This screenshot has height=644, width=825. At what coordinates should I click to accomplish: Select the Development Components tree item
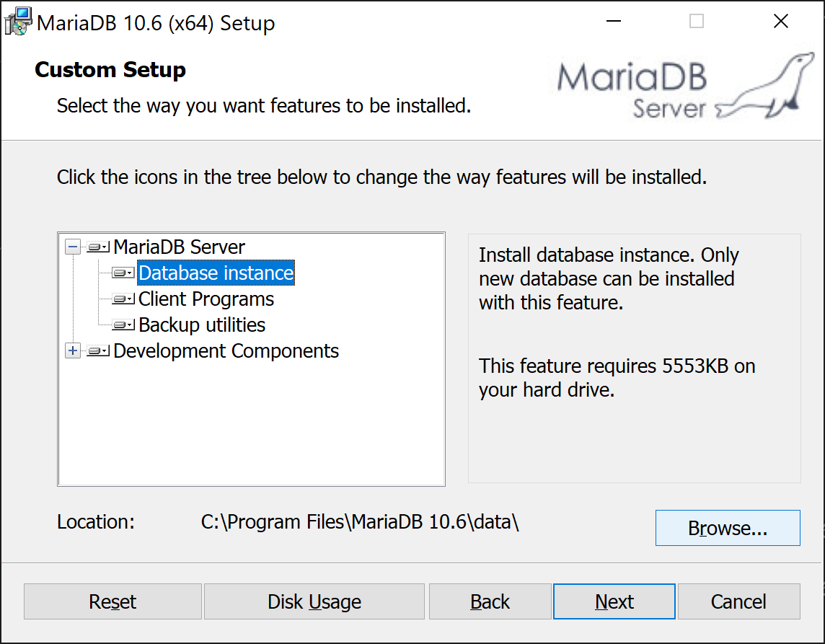226,351
